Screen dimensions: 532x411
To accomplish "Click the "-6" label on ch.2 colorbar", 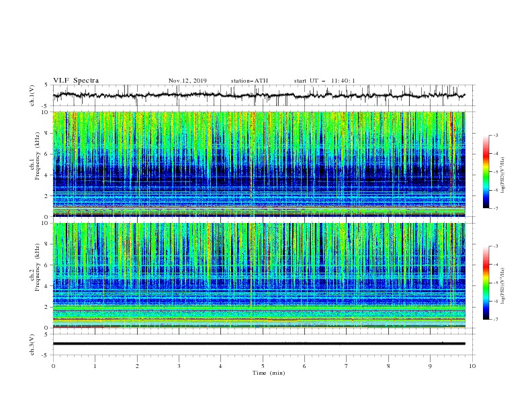I will (496, 301).
